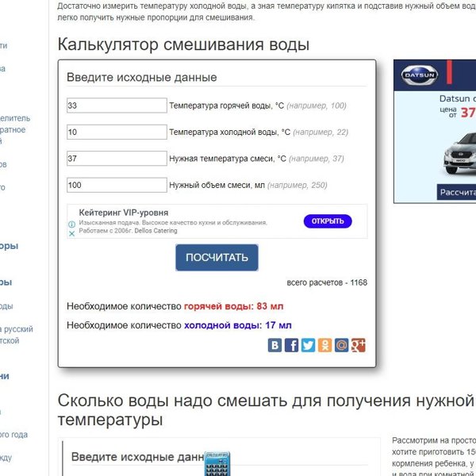Viewport: 476px width, 476px height.
Task: Select the desired mix temperature field
Action: coord(117,159)
